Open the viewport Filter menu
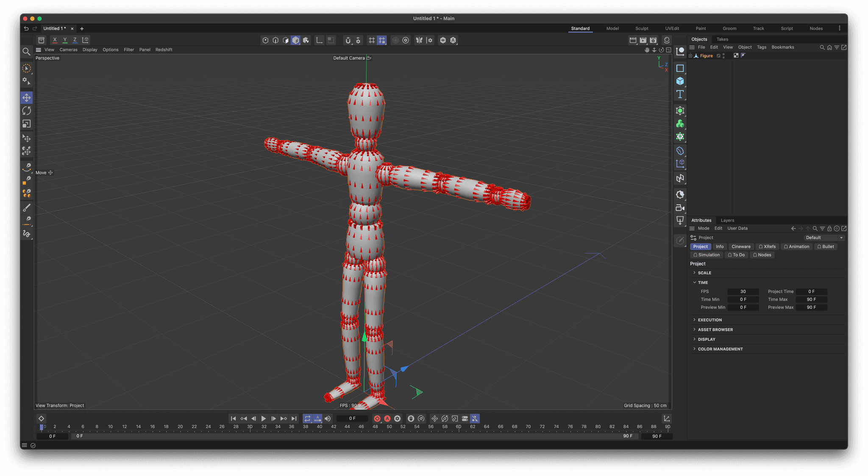Screen dimensions: 868x476 click(x=129, y=50)
